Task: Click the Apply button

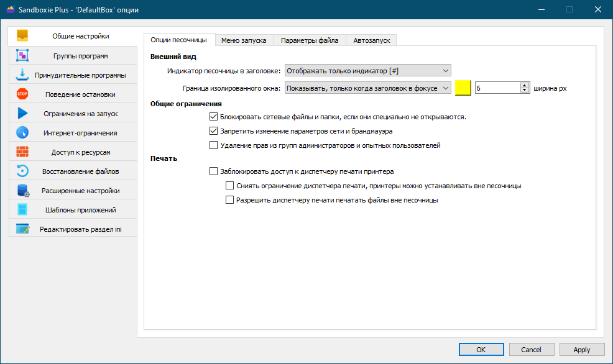Action: tap(582, 350)
